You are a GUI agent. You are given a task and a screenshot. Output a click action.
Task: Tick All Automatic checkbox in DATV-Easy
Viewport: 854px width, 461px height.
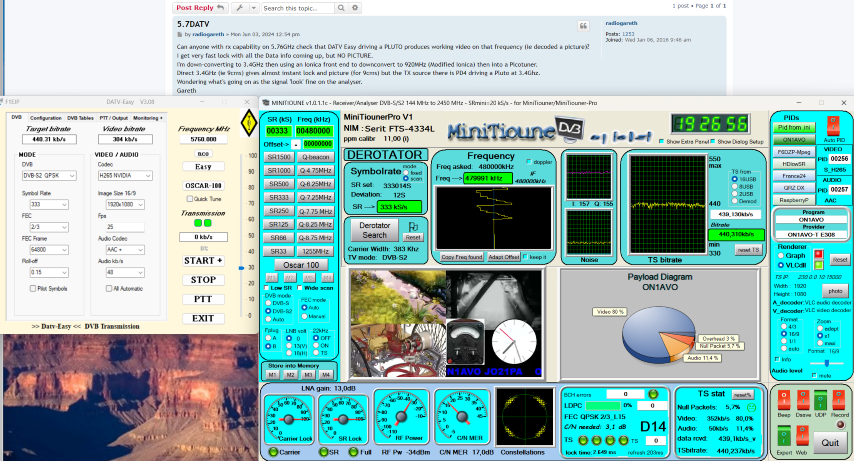click(109, 288)
